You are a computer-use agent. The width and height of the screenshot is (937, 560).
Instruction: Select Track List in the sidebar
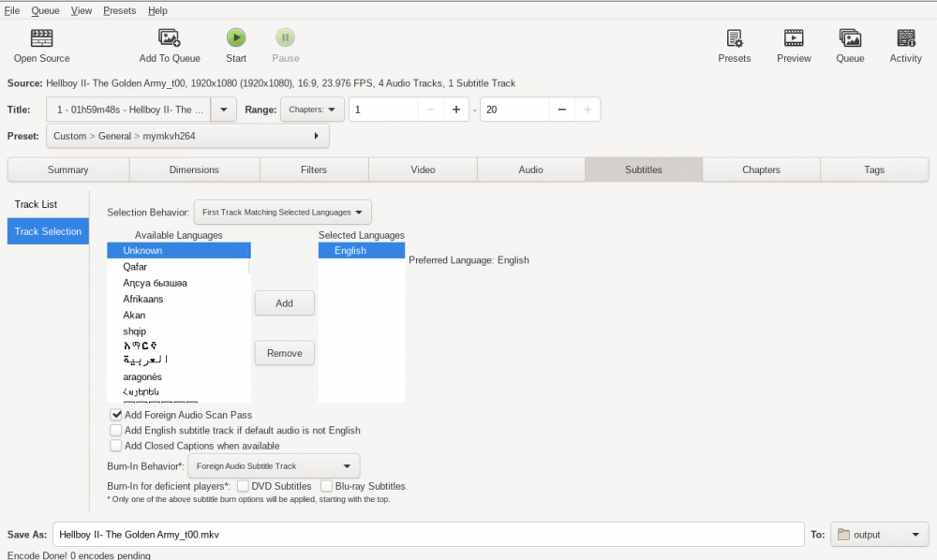[48, 204]
